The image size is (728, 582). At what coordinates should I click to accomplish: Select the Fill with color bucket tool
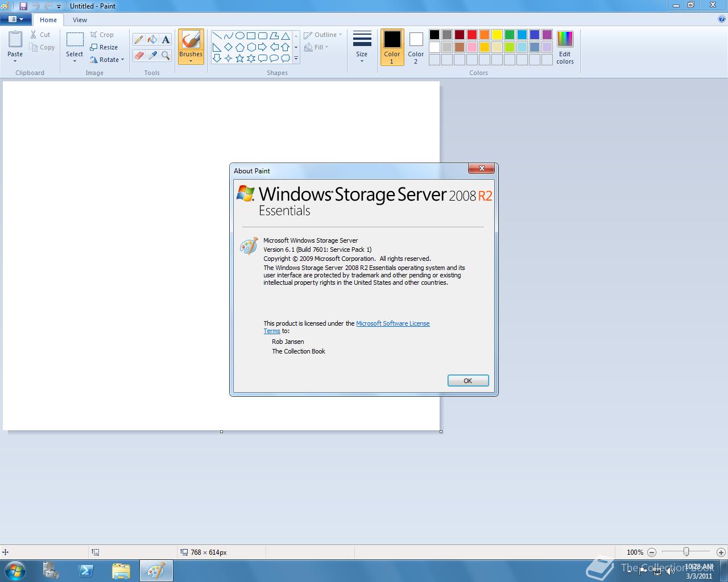152,40
